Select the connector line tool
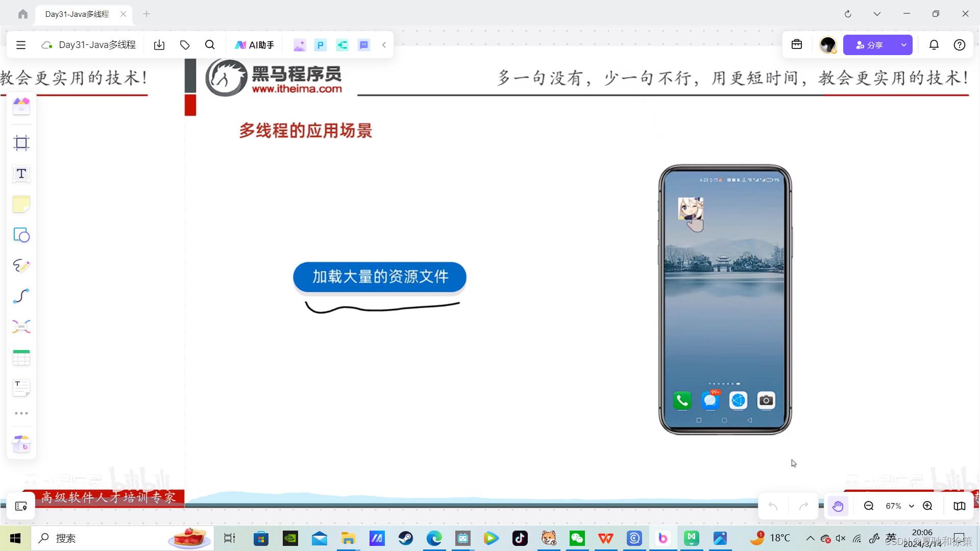The width and height of the screenshot is (980, 551). point(21,296)
